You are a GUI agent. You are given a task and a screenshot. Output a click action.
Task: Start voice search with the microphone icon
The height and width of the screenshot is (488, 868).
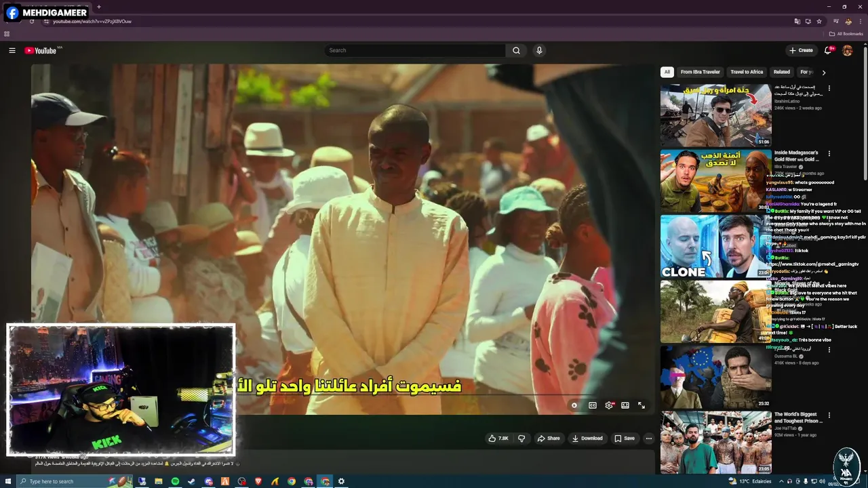click(539, 50)
